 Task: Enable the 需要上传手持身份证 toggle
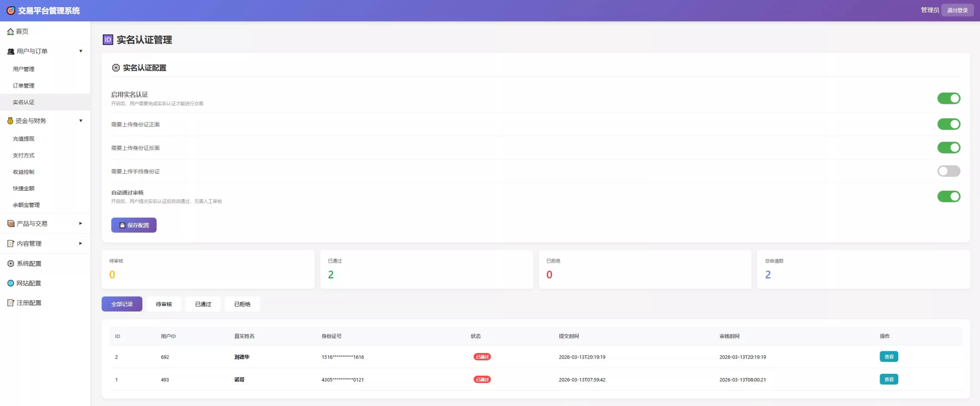pyautogui.click(x=948, y=171)
